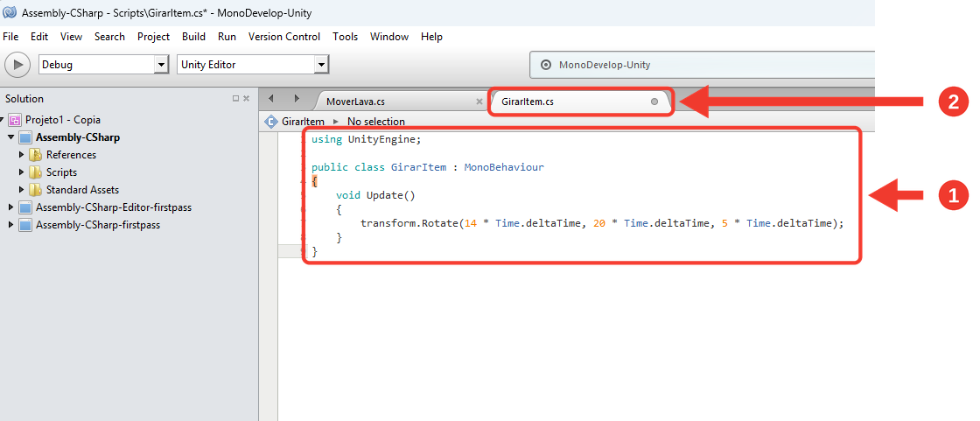Close the MoverLava.cs tab

pos(479,102)
